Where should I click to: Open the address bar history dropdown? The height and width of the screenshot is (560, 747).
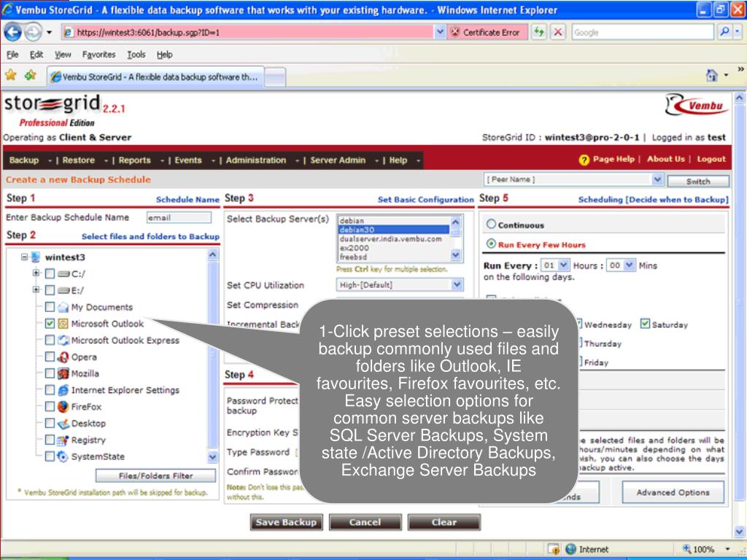(440, 32)
